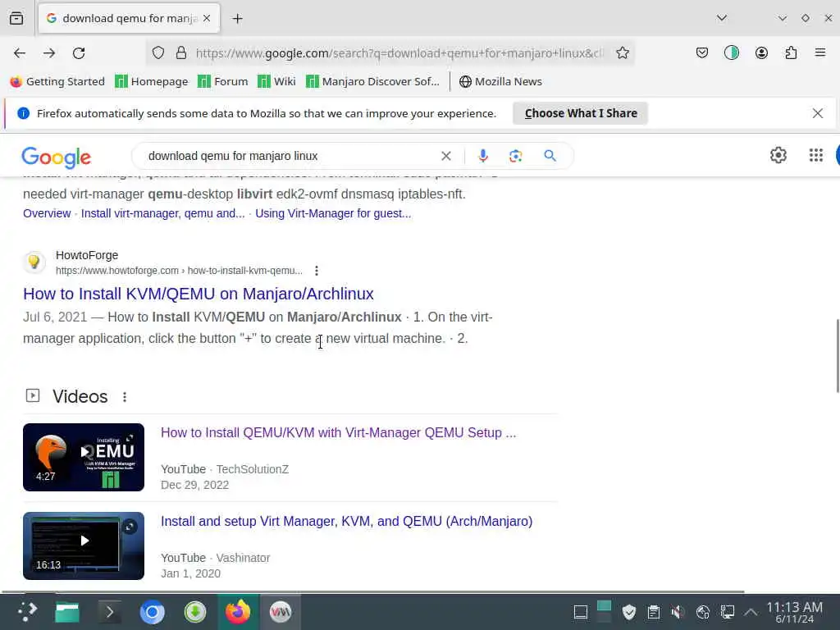This screenshot has height=630, width=840.
Task: Open Virtual Machine Manager taskbar icon
Action: tap(281, 612)
